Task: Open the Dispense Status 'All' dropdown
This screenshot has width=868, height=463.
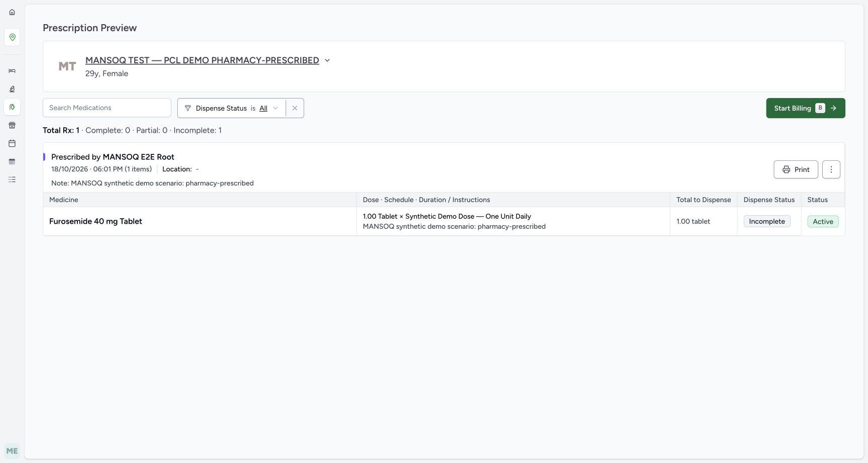Action: pyautogui.click(x=269, y=108)
